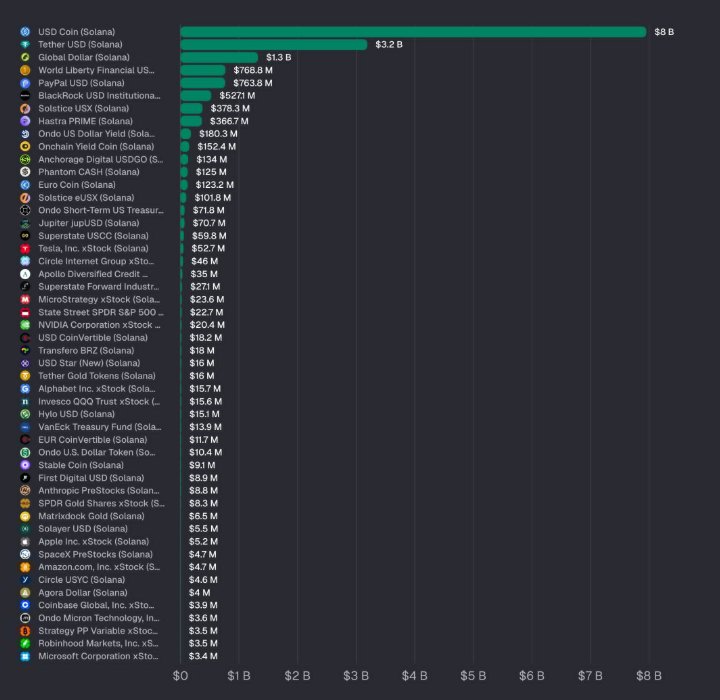The height and width of the screenshot is (700, 720).
Task: Click the Phantom CASH (Solana) icon
Action: [x=25, y=172]
